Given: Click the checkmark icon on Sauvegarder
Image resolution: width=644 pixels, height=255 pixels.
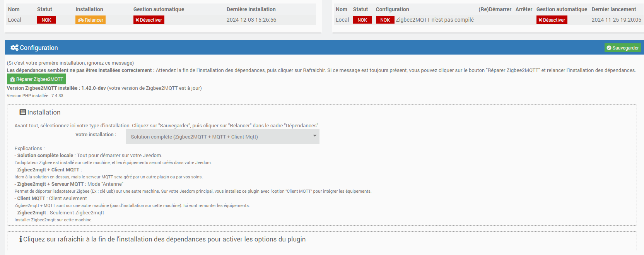Looking at the screenshot, I should pyautogui.click(x=609, y=48).
